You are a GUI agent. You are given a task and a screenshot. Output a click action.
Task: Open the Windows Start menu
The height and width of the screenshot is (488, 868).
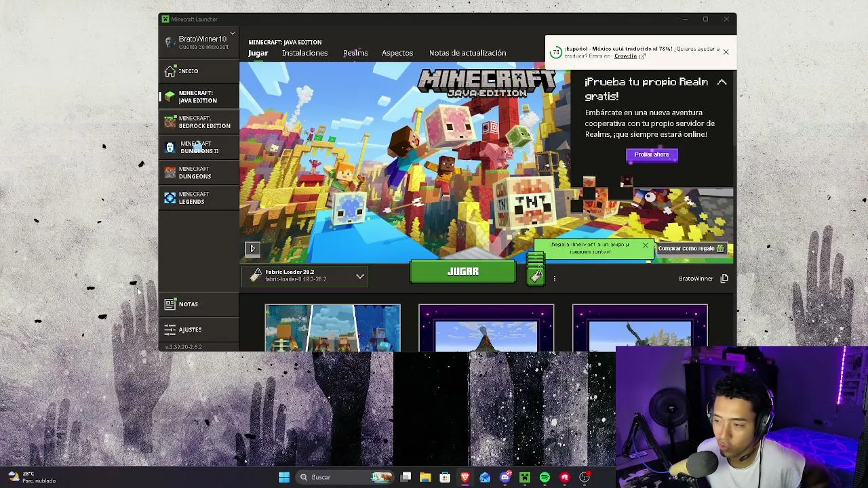284,477
